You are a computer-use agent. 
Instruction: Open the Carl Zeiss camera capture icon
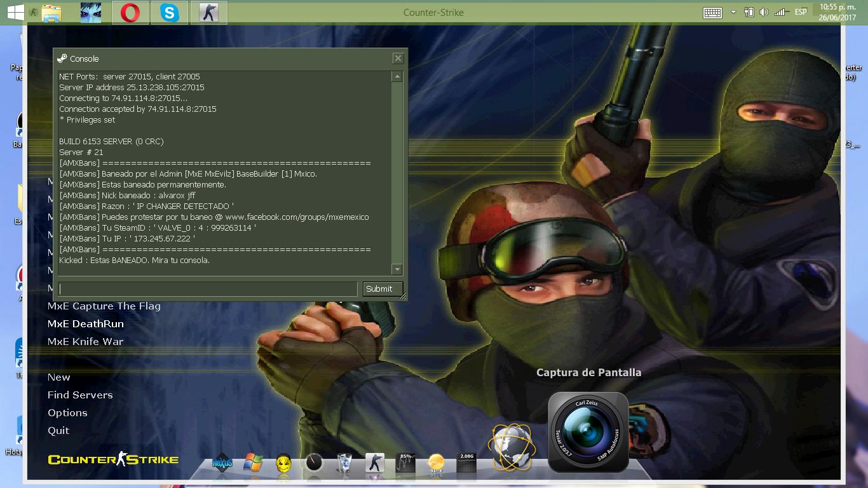pyautogui.click(x=588, y=432)
